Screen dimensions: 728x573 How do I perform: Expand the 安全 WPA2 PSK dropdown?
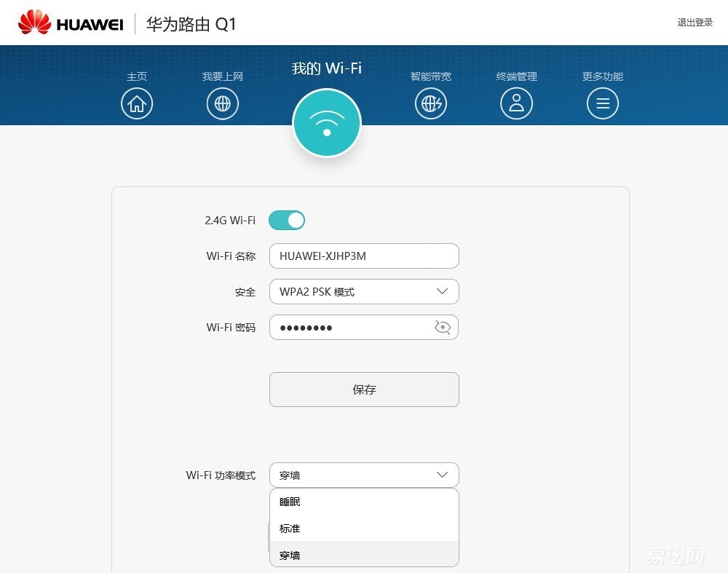(364, 292)
